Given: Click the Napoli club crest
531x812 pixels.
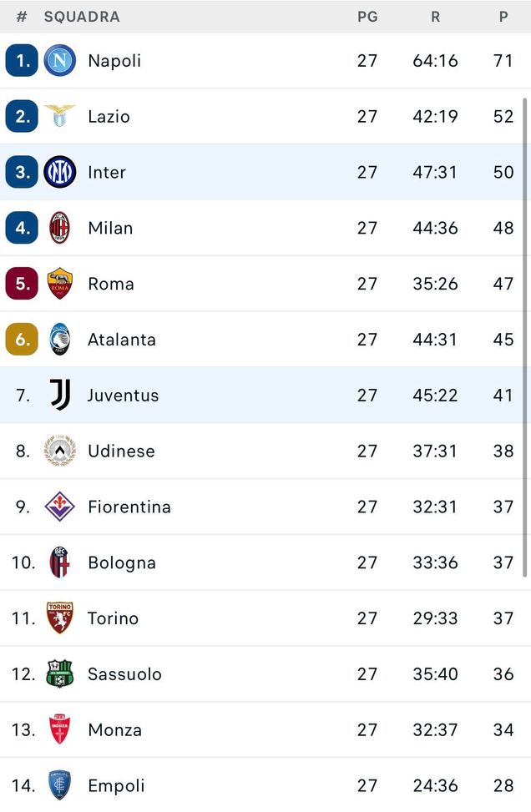Looking at the screenshot, I should pyautogui.click(x=58, y=60).
